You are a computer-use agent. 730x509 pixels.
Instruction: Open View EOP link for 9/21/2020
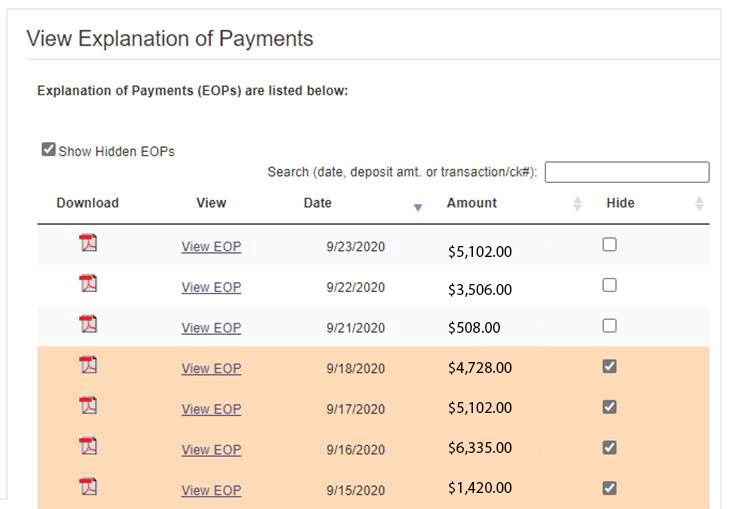point(211,328)
